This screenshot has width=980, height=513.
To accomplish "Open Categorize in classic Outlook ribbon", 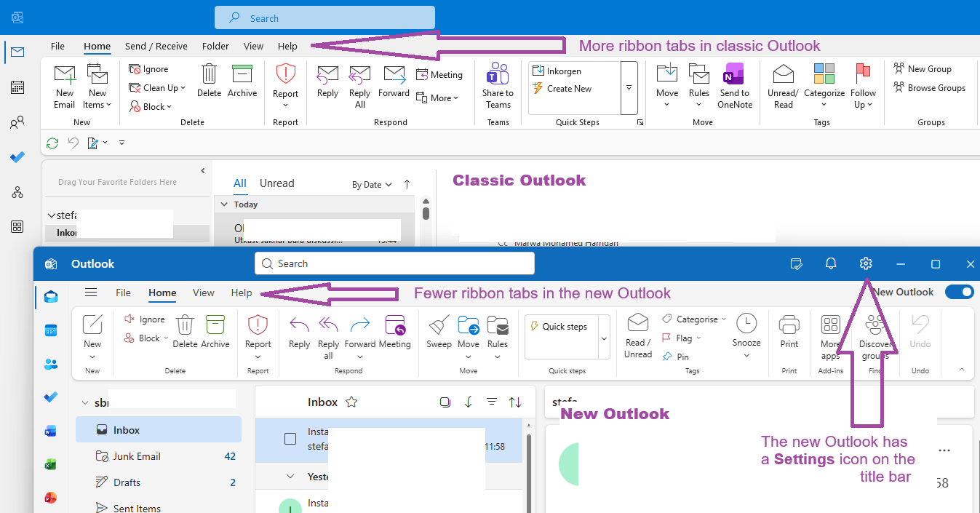I will point(824,86).
